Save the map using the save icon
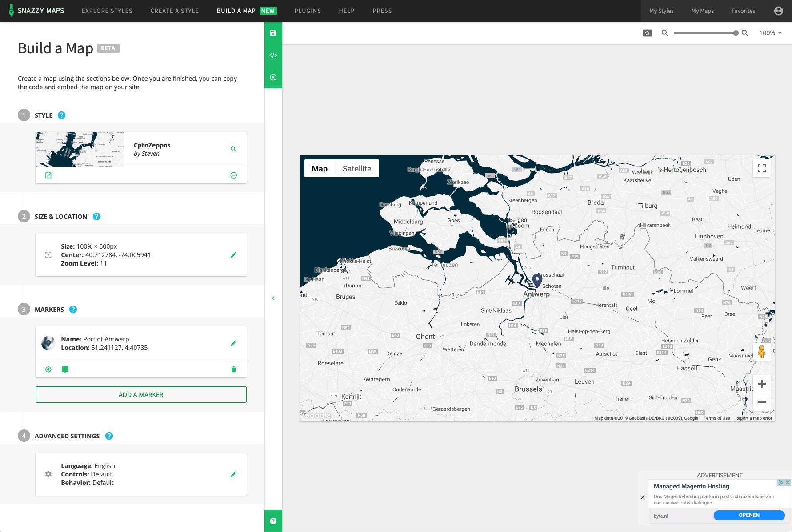The image size is (792, 532). (x=273, y=33)
